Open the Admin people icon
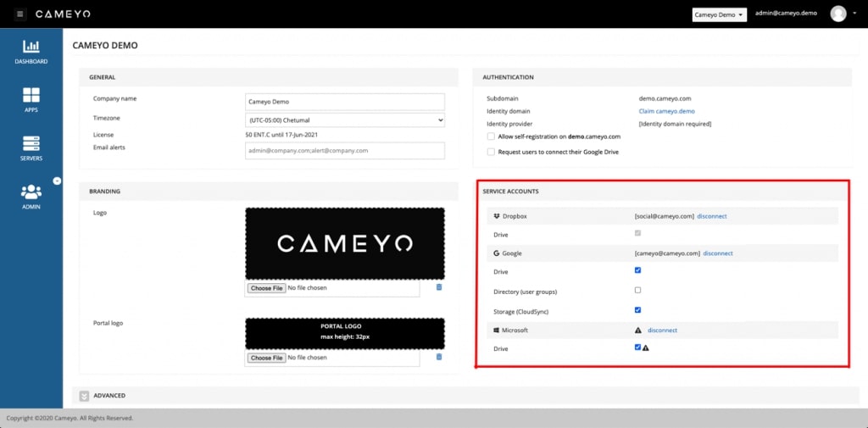Viewport: 868px width, 428px height. 31,192
